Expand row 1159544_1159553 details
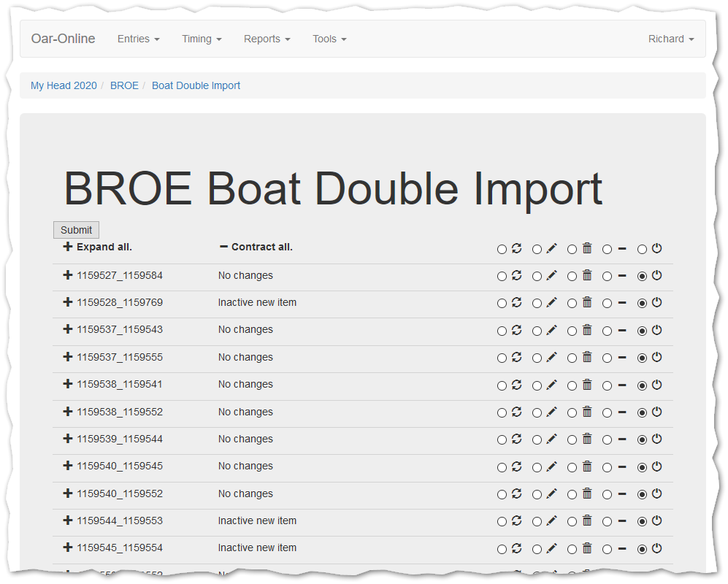Viewport: 728px width, 584px height. 68,520
